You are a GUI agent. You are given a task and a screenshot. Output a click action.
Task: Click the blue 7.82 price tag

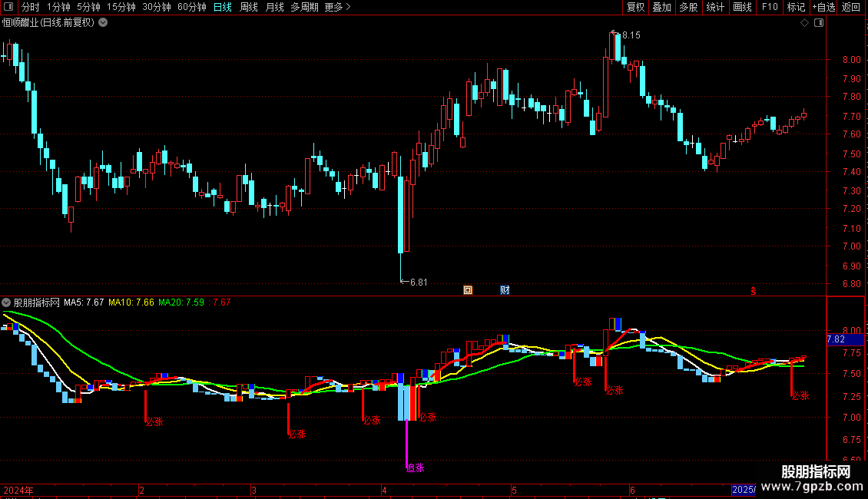[x=845, y=339]
